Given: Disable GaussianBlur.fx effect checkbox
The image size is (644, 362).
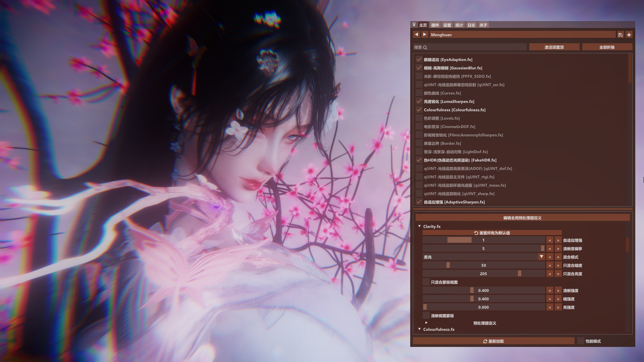Looking at the screenshot, I should point(419,68).
